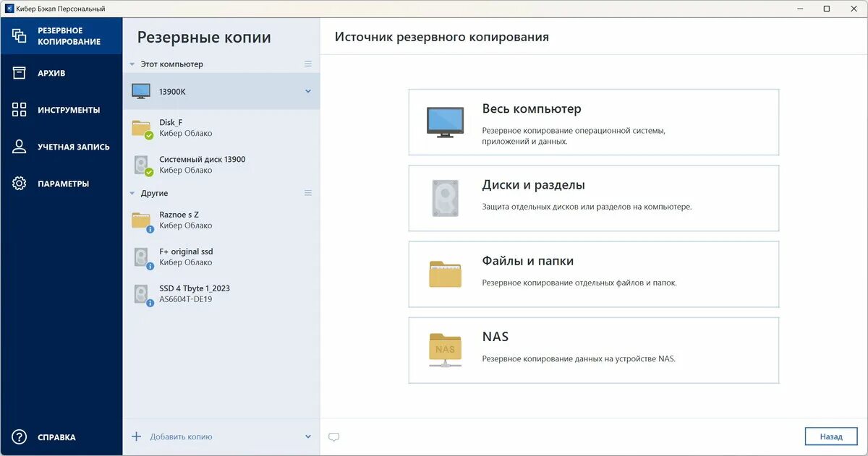The height and width of the screenshot is (456, 868).
Task: Open the Параметры section
Action: (61, 184)
